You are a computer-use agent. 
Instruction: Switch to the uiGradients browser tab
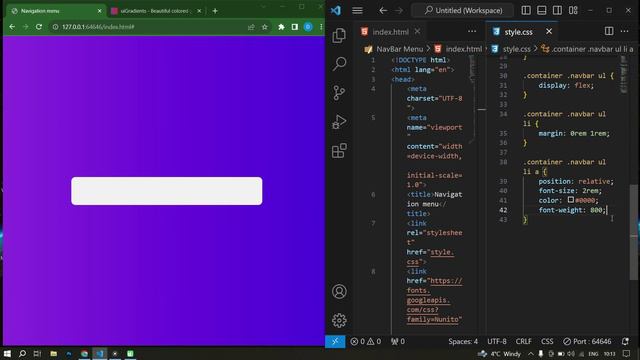tap(156, 11)
